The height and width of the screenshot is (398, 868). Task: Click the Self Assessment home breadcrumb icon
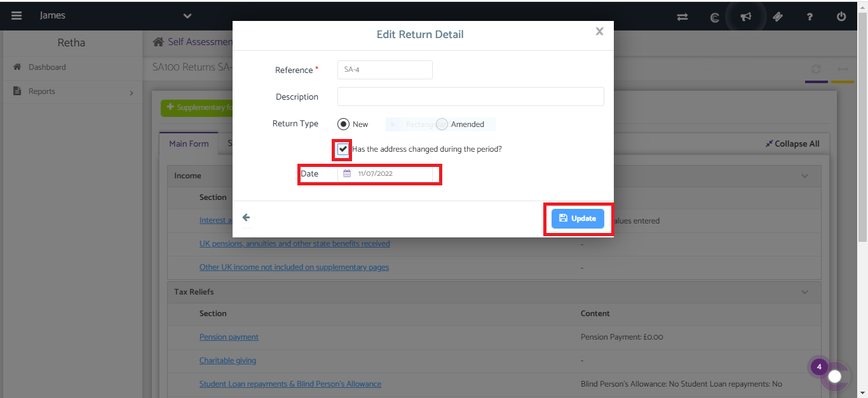click(x=159, y=42)
